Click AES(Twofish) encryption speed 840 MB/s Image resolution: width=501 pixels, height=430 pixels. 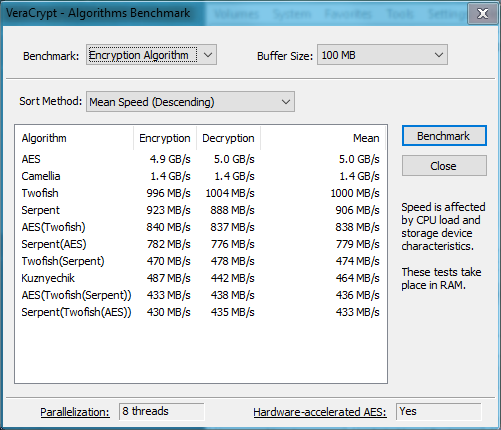168,227
